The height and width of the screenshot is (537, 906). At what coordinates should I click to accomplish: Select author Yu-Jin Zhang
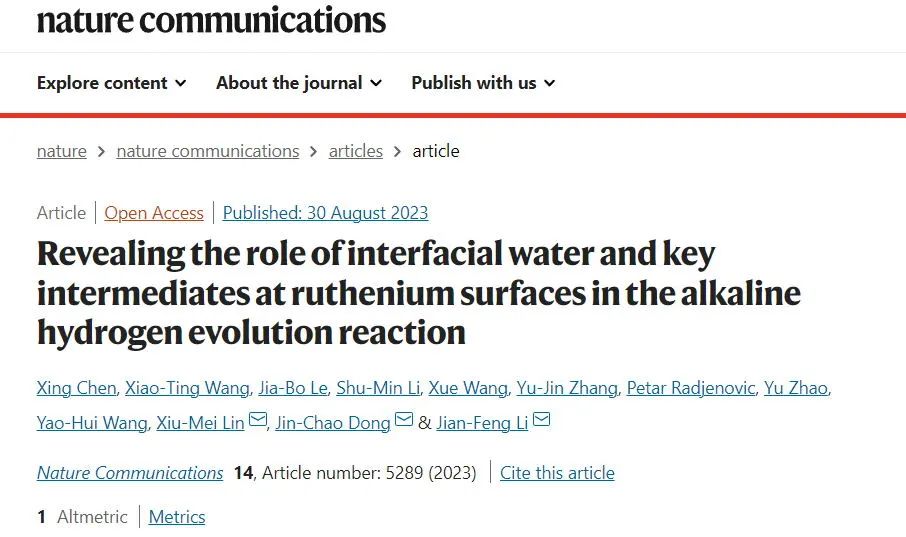pyautogui.click(x=567, y=388)
